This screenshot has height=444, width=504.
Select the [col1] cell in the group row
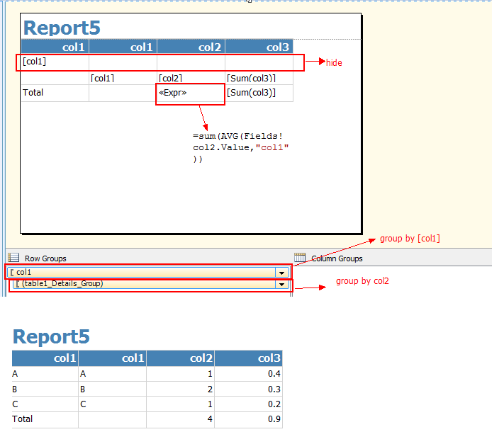coord(55,62)
